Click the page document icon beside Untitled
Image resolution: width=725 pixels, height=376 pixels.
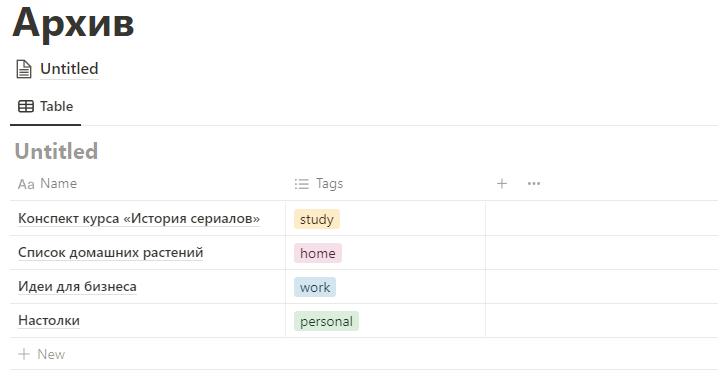(x=24, y=69)
